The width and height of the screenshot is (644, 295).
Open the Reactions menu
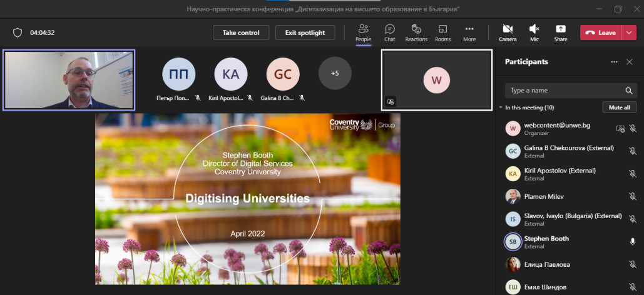416,33
